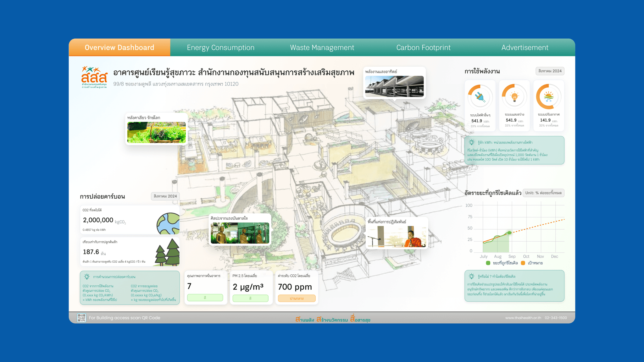This screenshot has height=362, width=644.
Task: Open the Waste Management tab
Action: pyautogui.click(x=322, y=47)
